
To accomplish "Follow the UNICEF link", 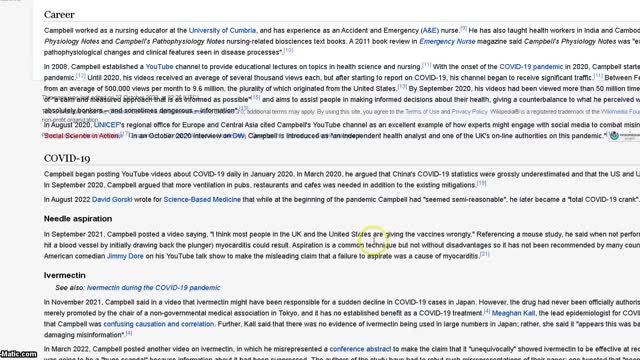I will (107, 125).
